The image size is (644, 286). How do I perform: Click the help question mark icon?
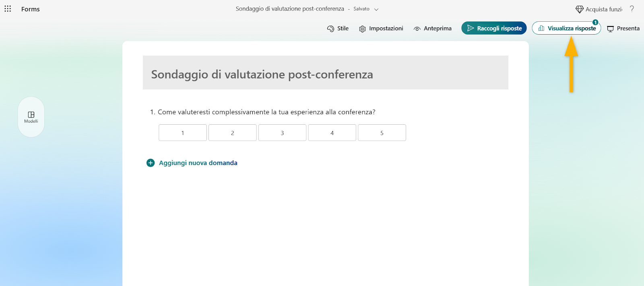click(632, 9)
